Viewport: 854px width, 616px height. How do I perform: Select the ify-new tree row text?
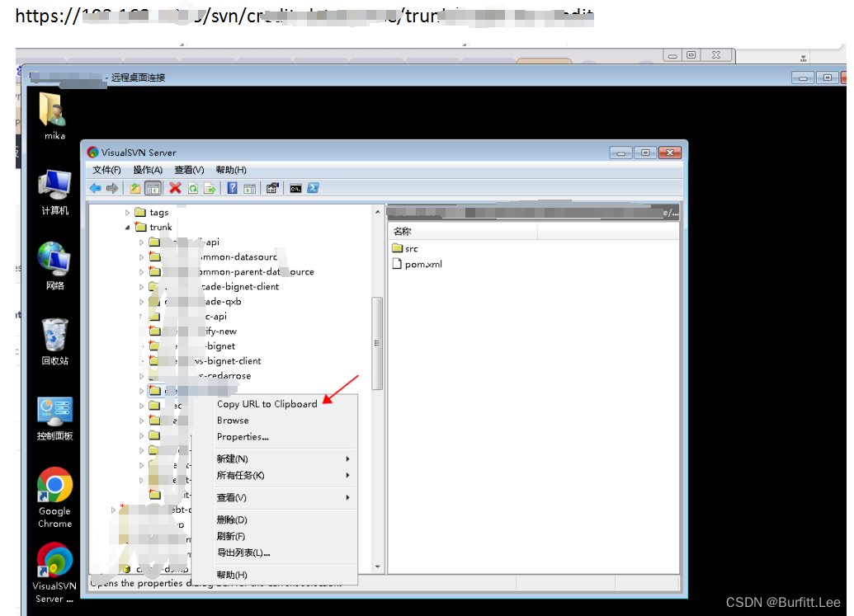(x=220, y=331)
